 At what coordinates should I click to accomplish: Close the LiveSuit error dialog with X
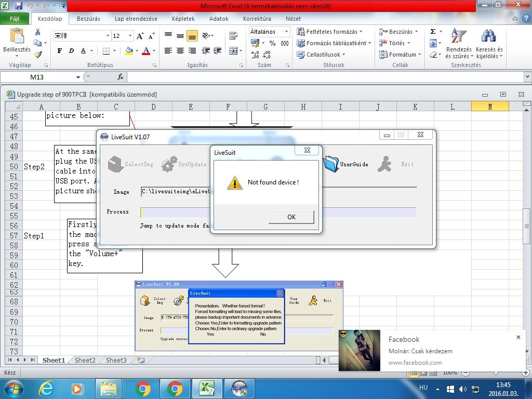[x=307, y=150]
